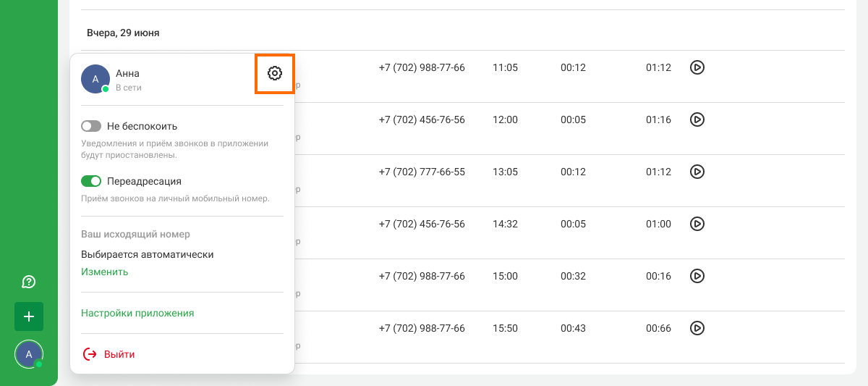868x386 pixels.
Task: Disable the Переадресация toggle
Action: 91,181
